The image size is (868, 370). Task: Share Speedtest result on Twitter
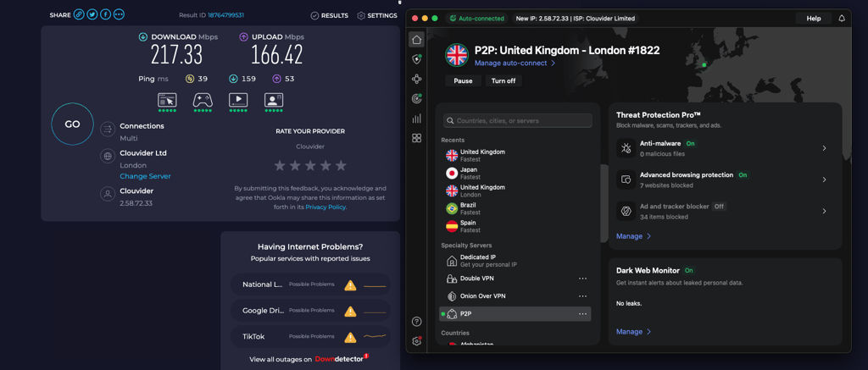[x=92, y=14]
